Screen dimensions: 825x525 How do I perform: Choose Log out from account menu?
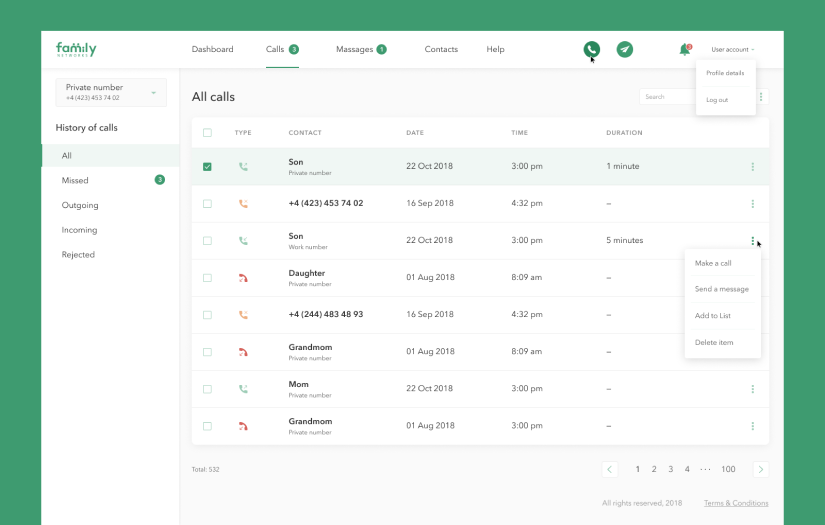pyautogui.click(x=717, y=100)
